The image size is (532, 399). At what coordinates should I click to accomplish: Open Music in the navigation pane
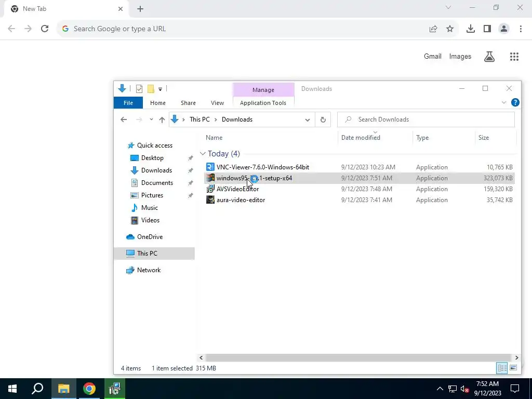149,208
